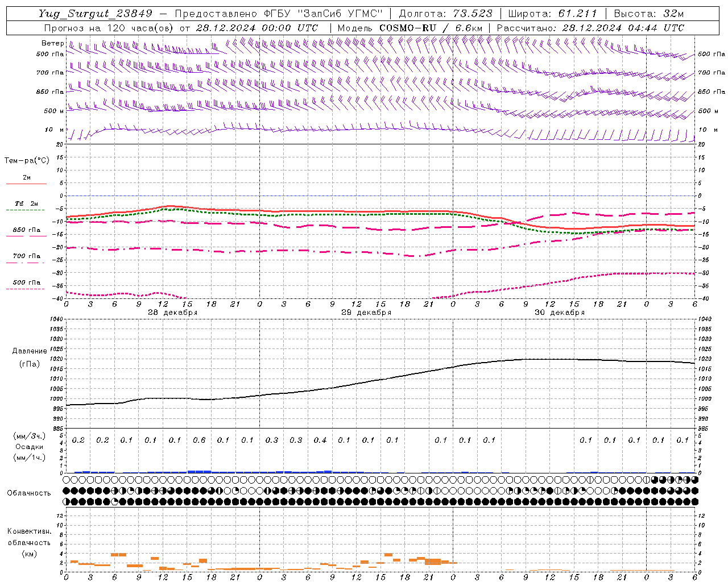Screen dimensions: 728x582
Task: Click the 10 м wind level label on left
Action: point(54,130)
